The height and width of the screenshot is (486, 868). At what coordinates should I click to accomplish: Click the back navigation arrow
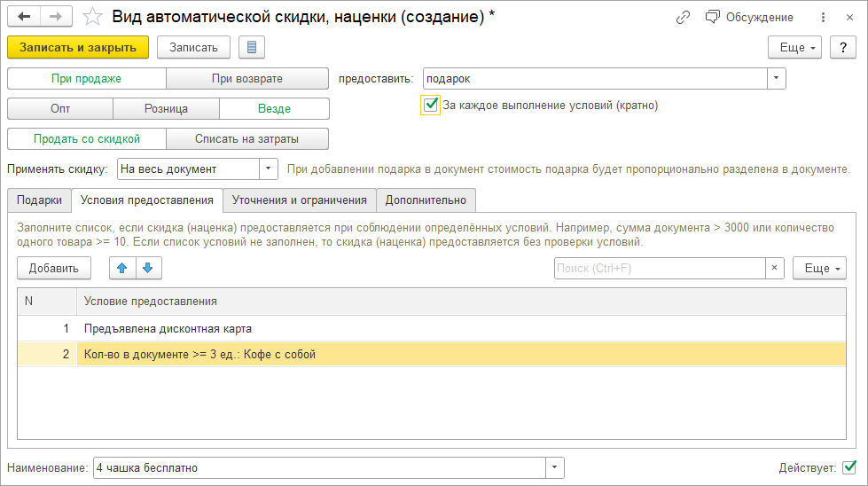click(24, 17)
